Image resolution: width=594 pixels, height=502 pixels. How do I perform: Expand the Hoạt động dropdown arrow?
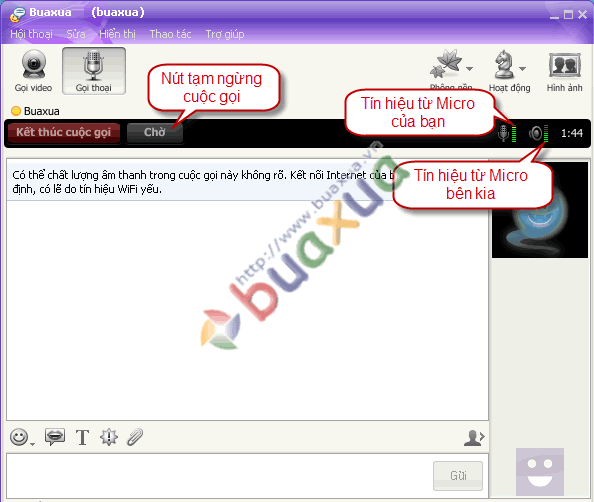tap(523, 69)
